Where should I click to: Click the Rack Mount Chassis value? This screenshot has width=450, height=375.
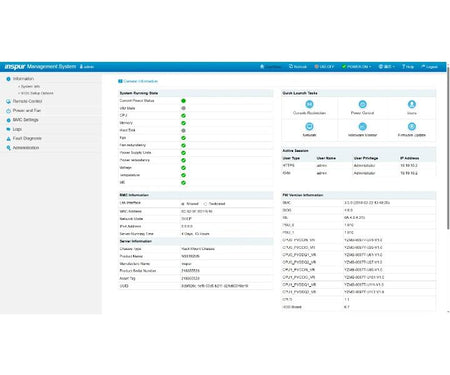tap(198, 249)
